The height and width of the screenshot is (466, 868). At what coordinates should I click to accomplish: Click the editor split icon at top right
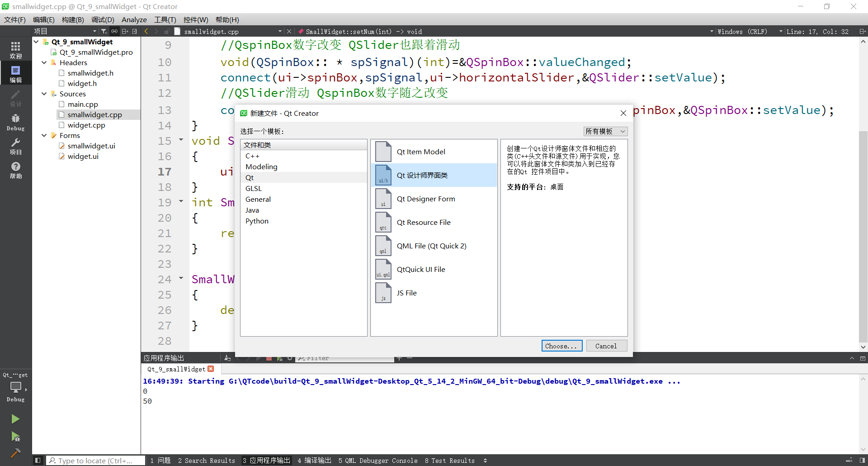(862, 31)
